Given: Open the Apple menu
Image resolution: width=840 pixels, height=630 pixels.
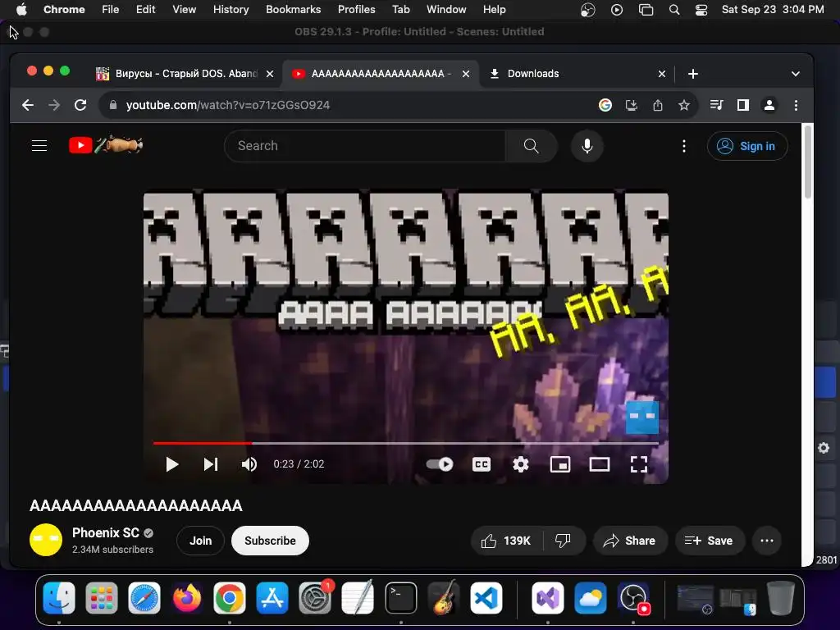Looking at the screenshot, I should 21,9.
